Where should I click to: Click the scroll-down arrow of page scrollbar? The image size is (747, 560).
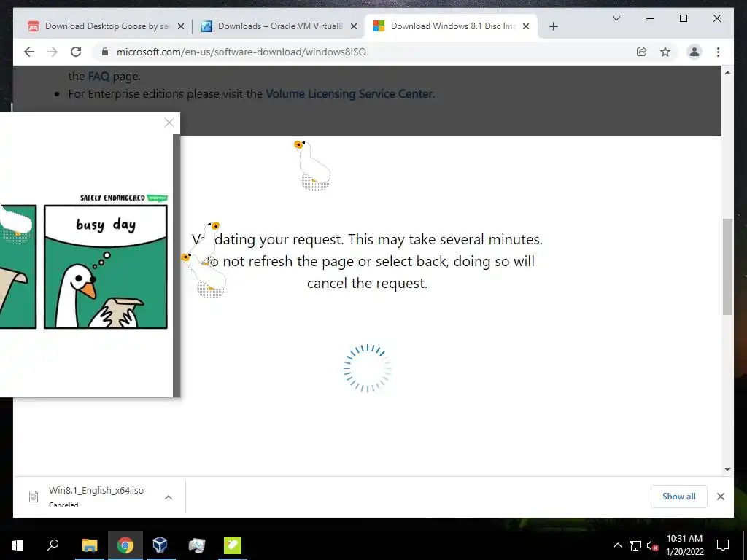tap(727, 469)
